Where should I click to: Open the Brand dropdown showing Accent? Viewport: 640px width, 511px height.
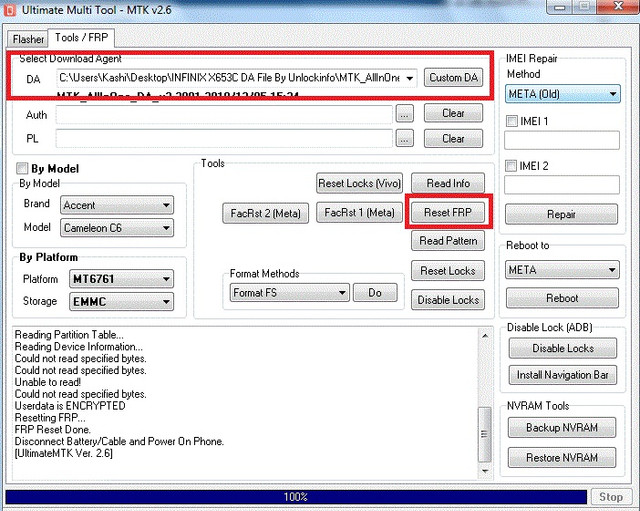click(x=117, y=205)
